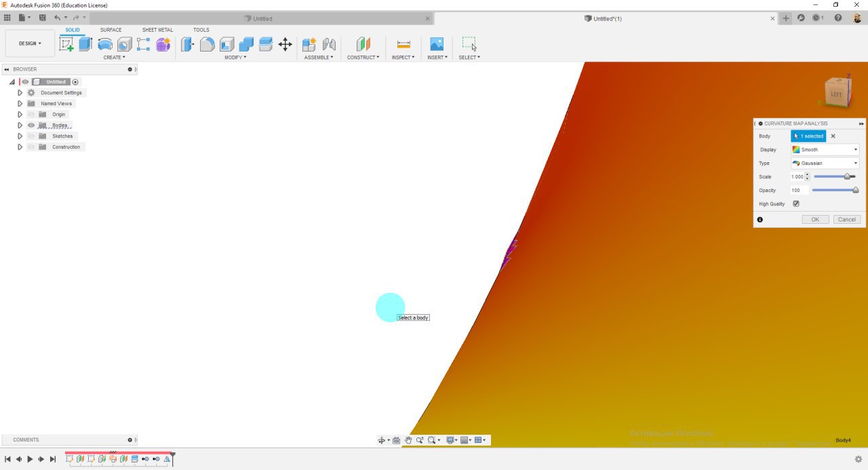Select the Fillet tool in Modify
Image resolution: width=868 pixels, height=470 pixels.
point(208,44)
